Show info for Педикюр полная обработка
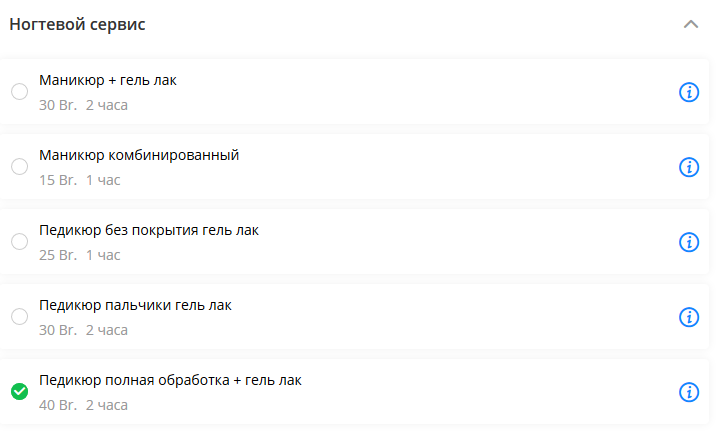 (x=688, y=392)
